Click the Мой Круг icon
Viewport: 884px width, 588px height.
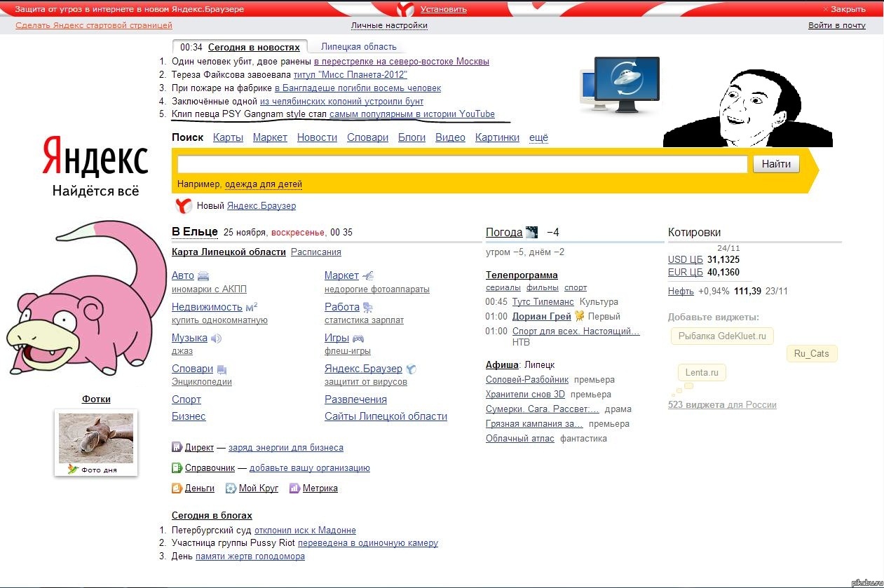231,488
